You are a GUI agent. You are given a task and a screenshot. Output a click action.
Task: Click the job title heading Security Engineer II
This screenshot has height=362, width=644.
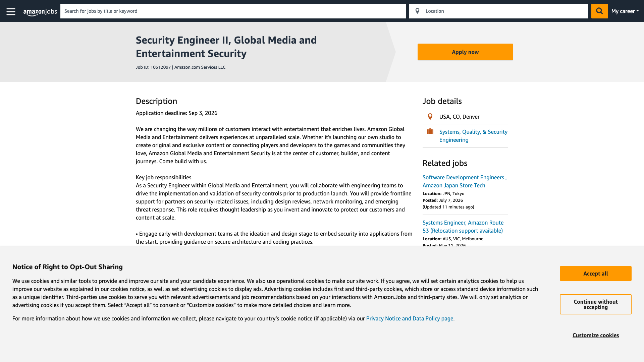[226, 47]
